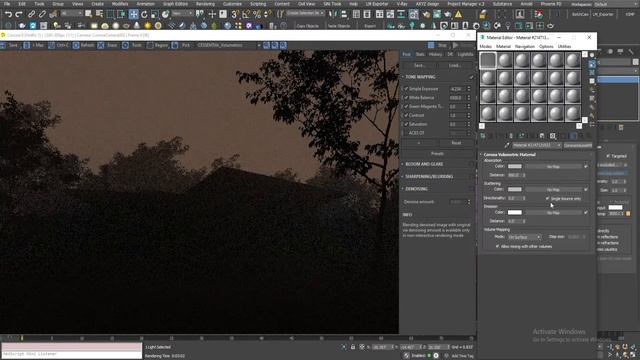Toggle White Balance checkbox
This screenshot has height=360, width=640.
coord(407,98)
